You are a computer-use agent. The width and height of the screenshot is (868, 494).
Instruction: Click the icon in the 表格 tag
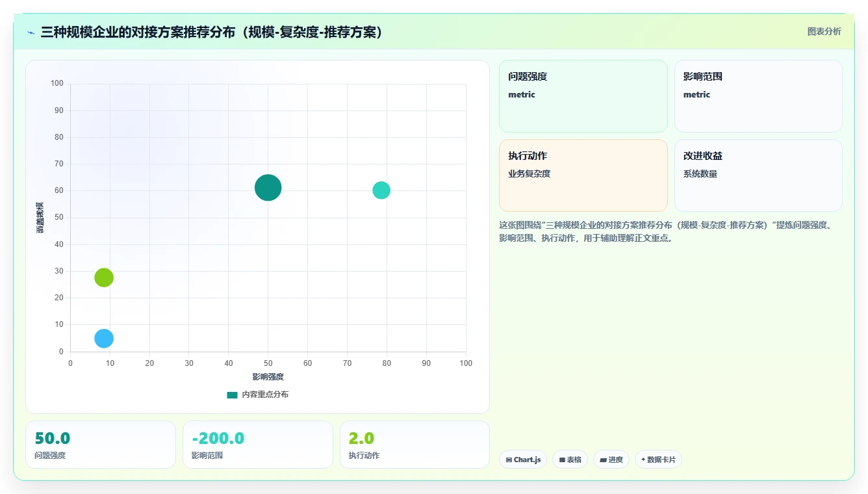pos(562,460)
